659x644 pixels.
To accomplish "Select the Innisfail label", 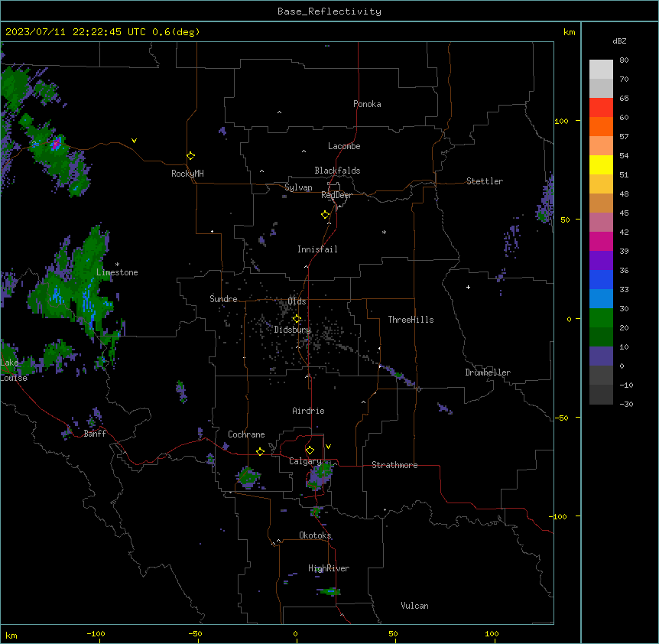I will (x=317, y=249).
